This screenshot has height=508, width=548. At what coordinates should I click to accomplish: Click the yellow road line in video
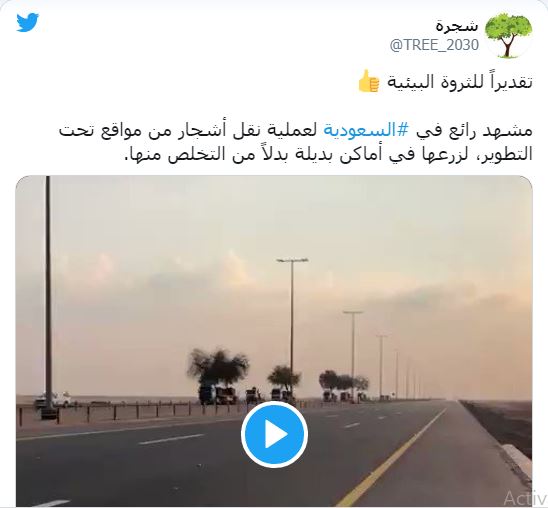391,457
